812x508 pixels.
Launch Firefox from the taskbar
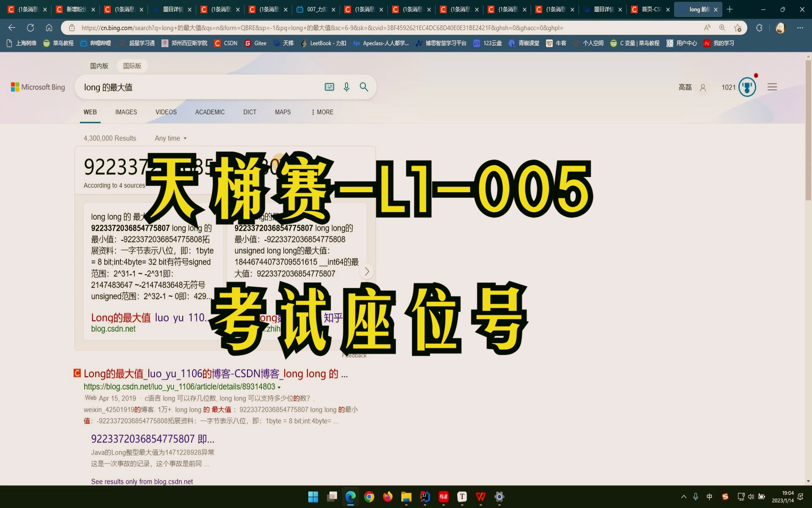pyautogui.click(x=388, y=497)
